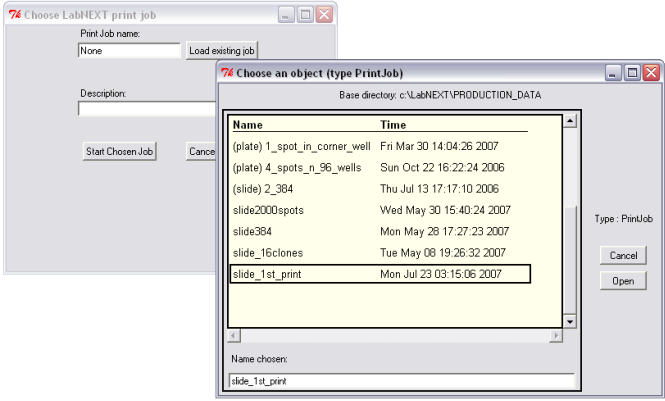The height and width of the screenshot is (401, 665).
Task: Click Open in the PrintJob dialog
Action: [x=623, y=282]
